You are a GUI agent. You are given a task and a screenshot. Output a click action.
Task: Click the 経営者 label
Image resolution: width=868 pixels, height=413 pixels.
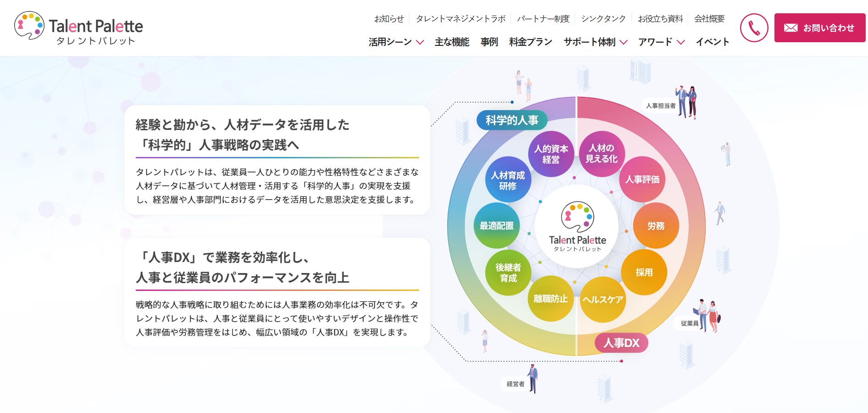(515, 384)
